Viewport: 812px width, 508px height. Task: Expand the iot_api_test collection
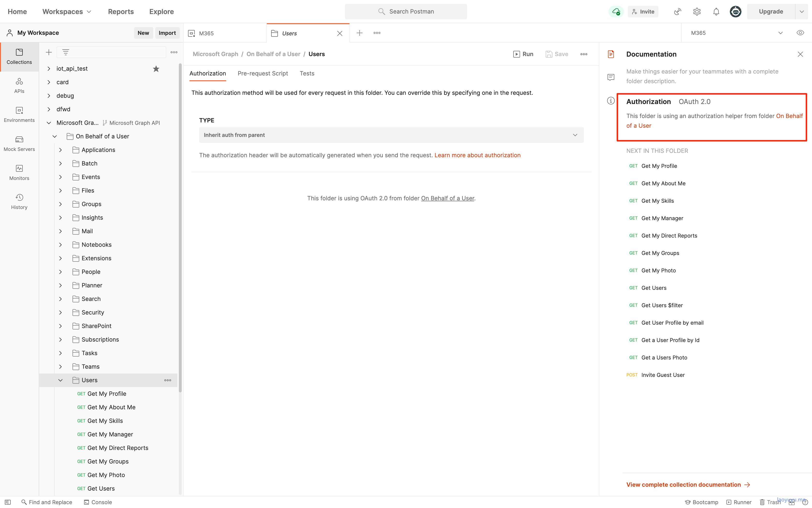49,68
